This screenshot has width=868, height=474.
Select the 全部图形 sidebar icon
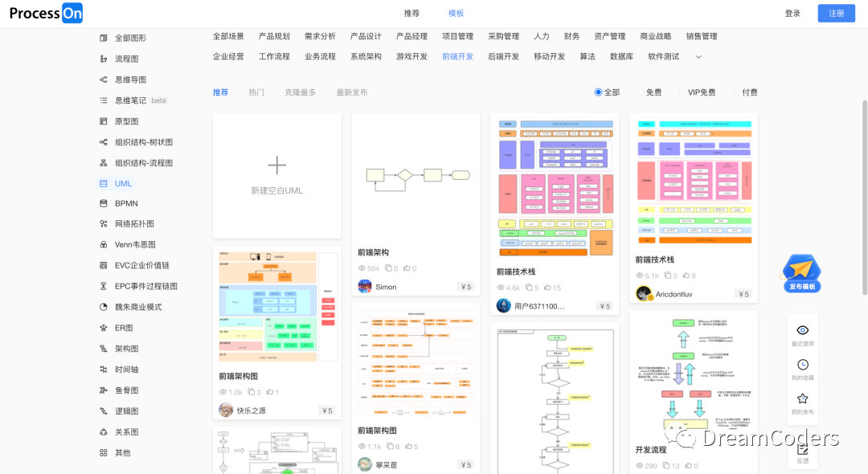pos(104,39)
